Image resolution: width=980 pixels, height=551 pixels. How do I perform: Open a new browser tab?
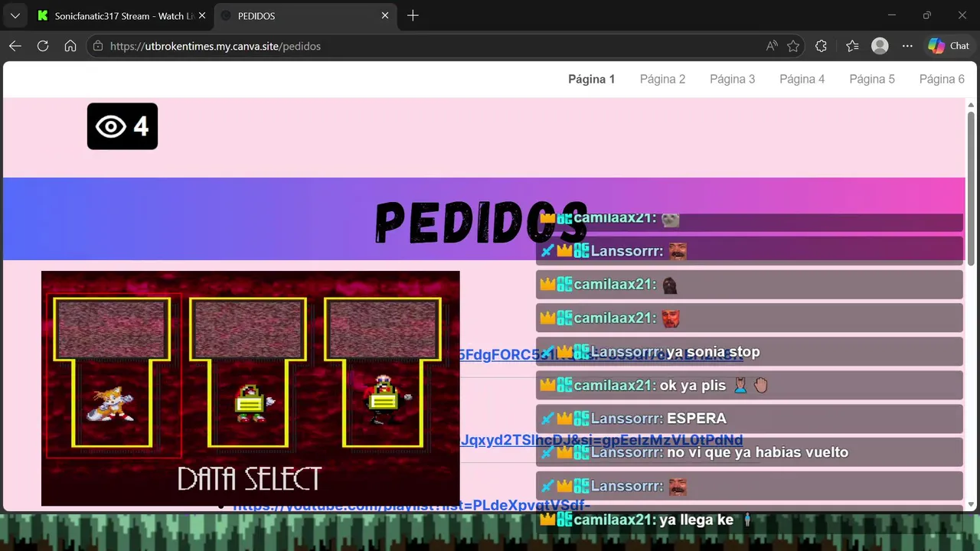(x=413, y=15)
